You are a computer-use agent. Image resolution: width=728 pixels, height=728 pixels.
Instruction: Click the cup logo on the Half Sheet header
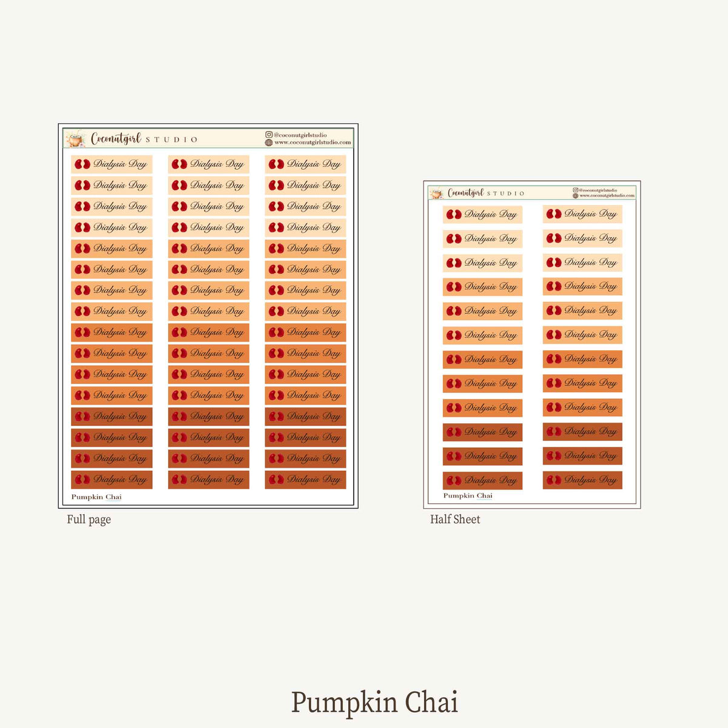coord(436,194)
